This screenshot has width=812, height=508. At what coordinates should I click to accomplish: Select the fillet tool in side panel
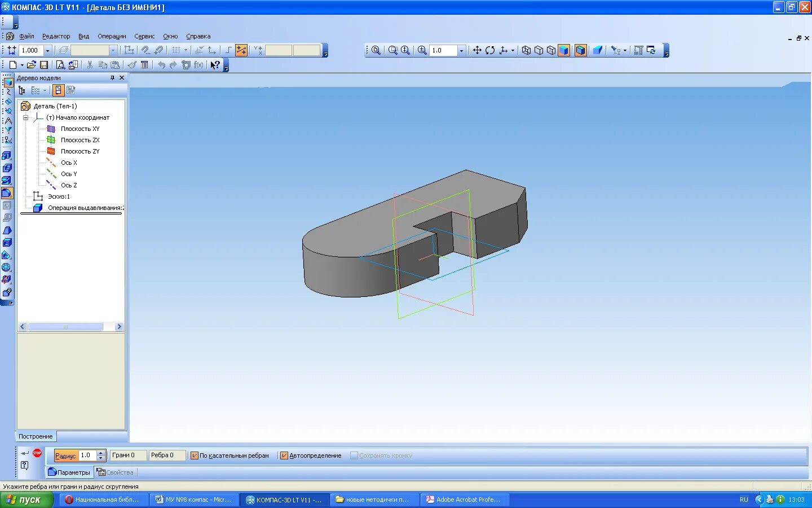[x=7, y=193]
